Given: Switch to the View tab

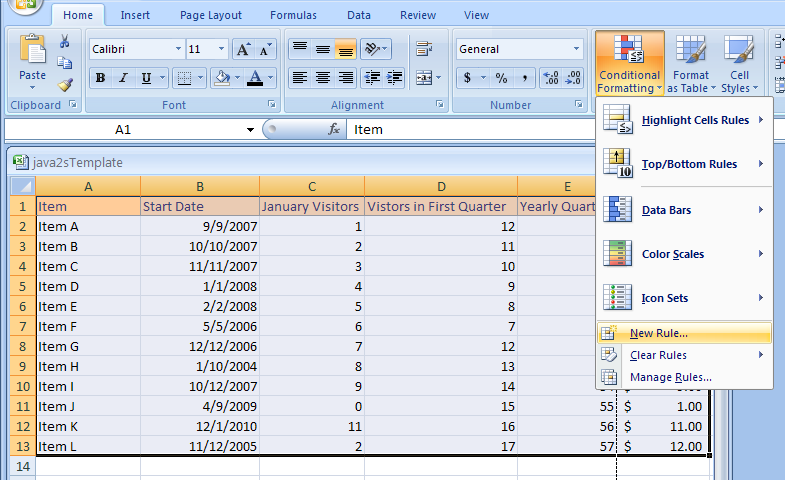Looking at the screenshot, I should point(476,15).
